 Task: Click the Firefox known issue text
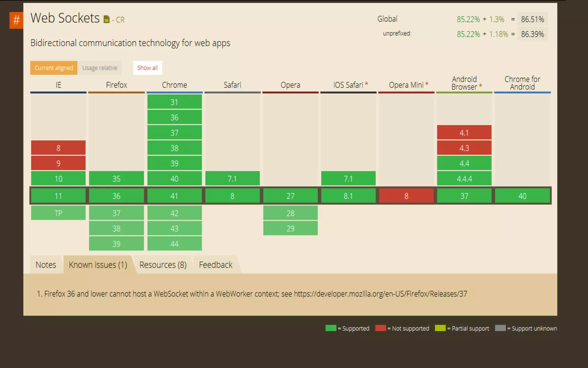(252, 294)
